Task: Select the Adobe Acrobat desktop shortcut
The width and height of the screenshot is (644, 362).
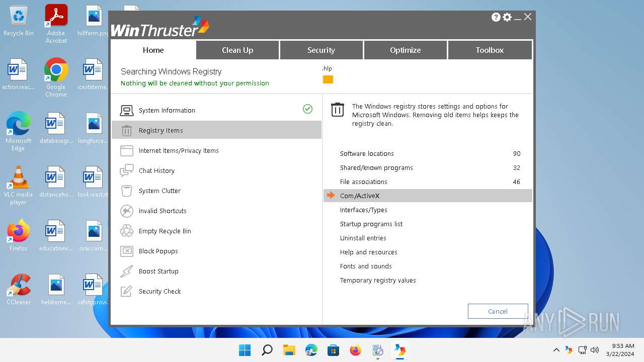Action: click(x=56, y=24)
